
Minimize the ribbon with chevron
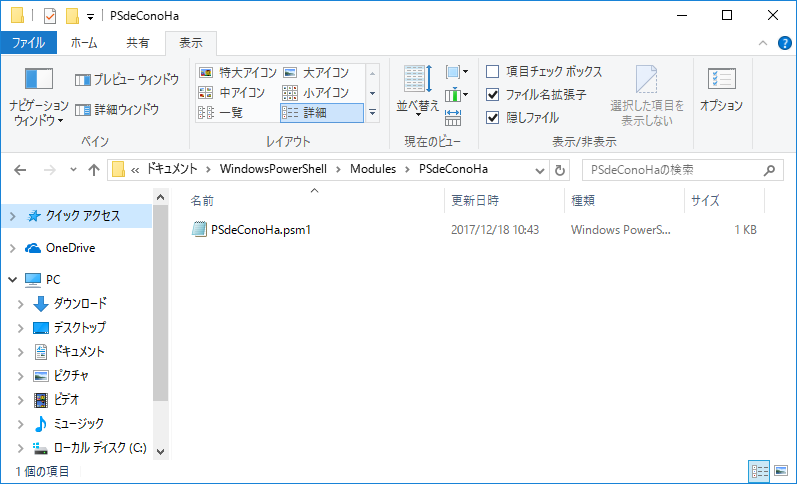(x=763, y=43)
